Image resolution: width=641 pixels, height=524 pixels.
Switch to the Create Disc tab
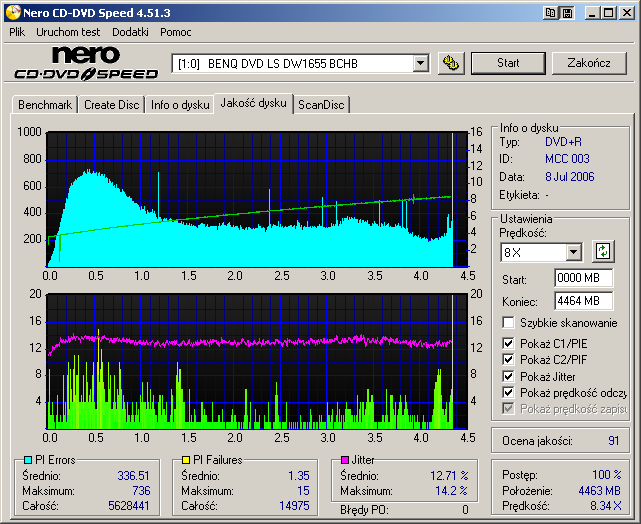pyautogui.click(x=112, y=105)
